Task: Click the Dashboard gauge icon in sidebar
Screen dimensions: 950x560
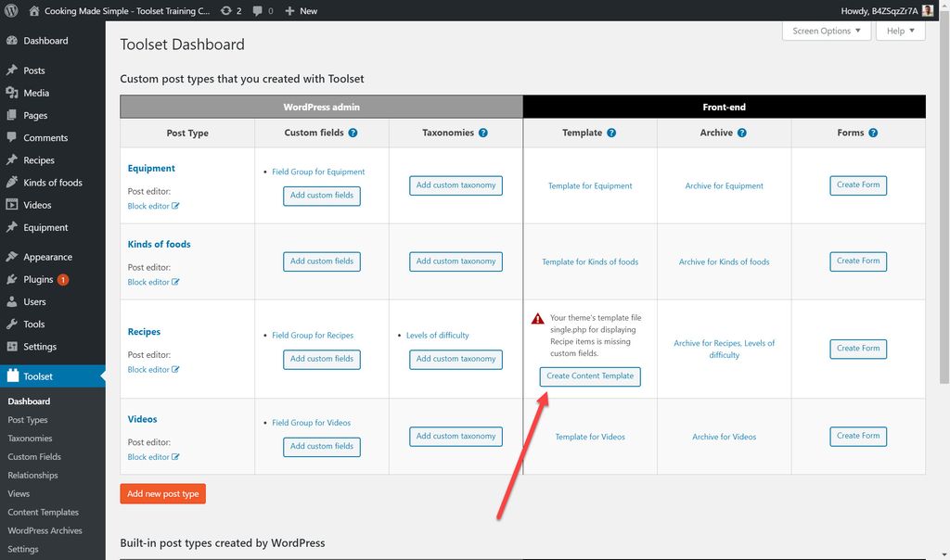Action: (x=11, y=41)
